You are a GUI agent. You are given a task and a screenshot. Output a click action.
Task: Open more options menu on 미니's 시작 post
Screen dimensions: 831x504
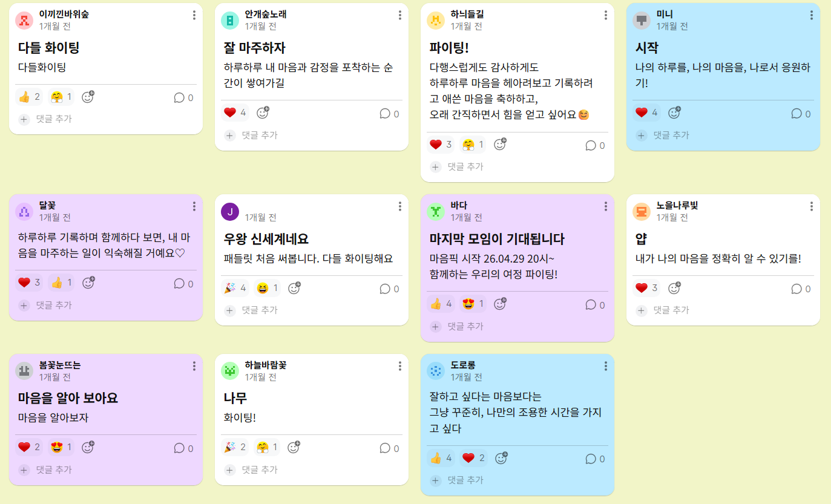pyautogui.click(x=811, y=15)
